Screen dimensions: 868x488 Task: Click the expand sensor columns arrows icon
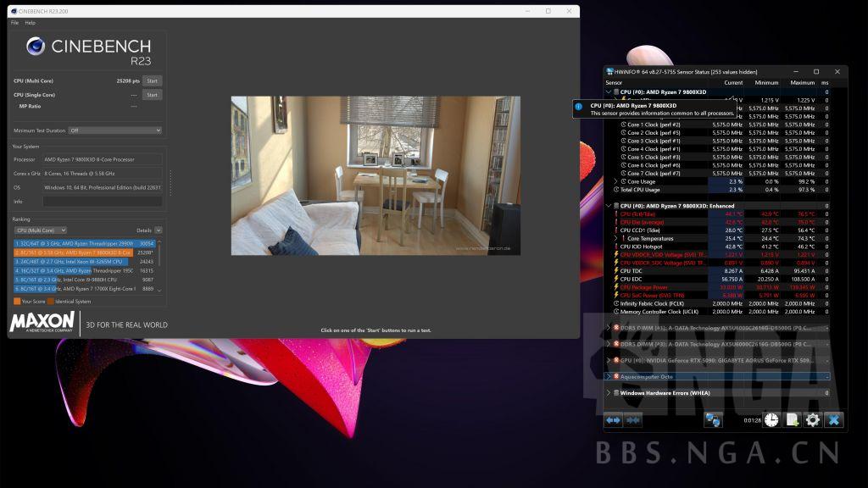(613, 419)
